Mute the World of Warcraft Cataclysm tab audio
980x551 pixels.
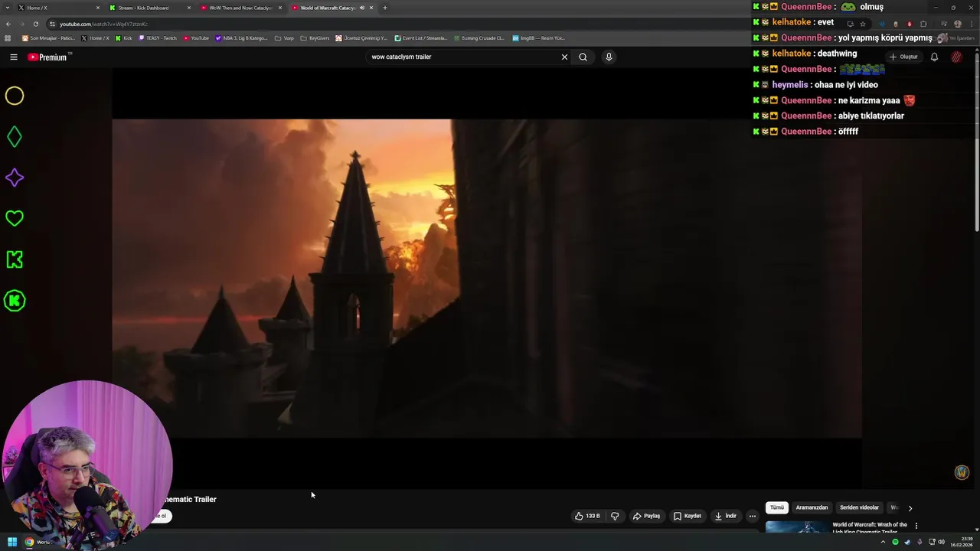click(x=362, y=8)
